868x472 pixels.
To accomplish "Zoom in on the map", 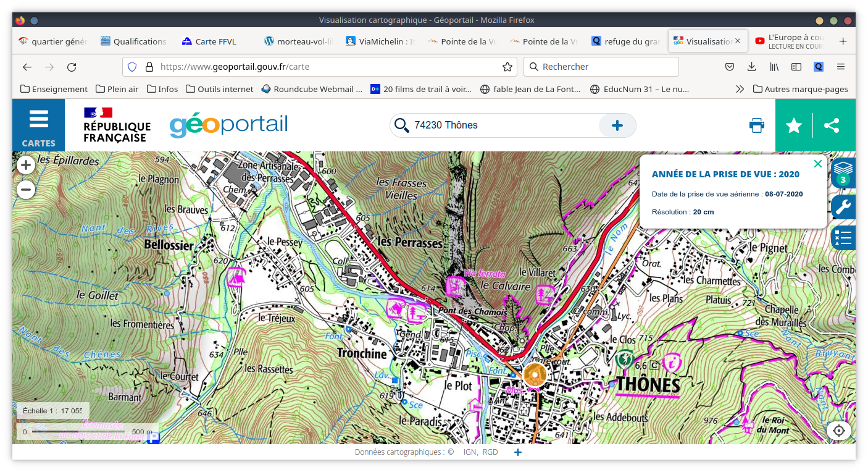I will click(26, 165).
